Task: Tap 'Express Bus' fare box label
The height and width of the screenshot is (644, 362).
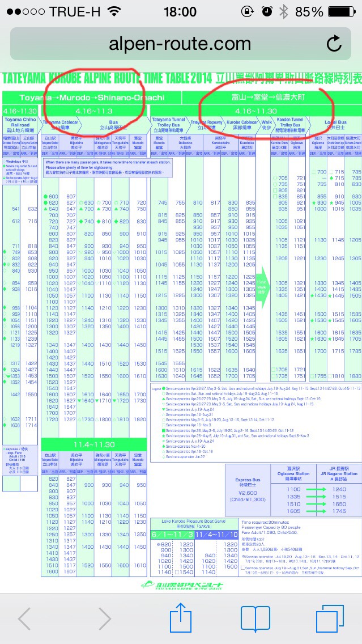Action: pyautogui.click(x=248, y=480)
